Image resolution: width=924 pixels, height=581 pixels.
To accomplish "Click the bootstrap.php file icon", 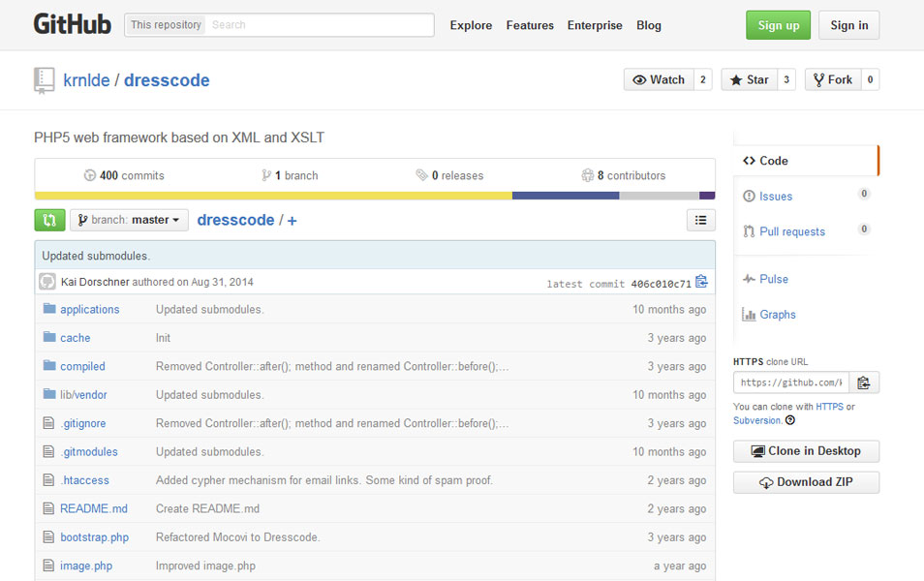I will [x=48, y=536].
